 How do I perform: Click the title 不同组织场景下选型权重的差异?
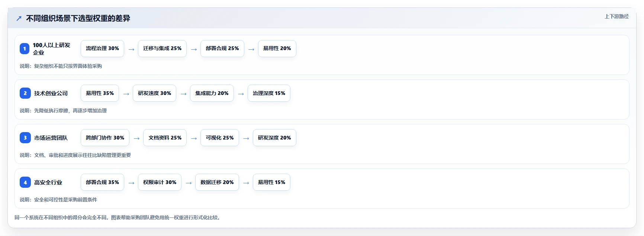(x=78, y=18)
